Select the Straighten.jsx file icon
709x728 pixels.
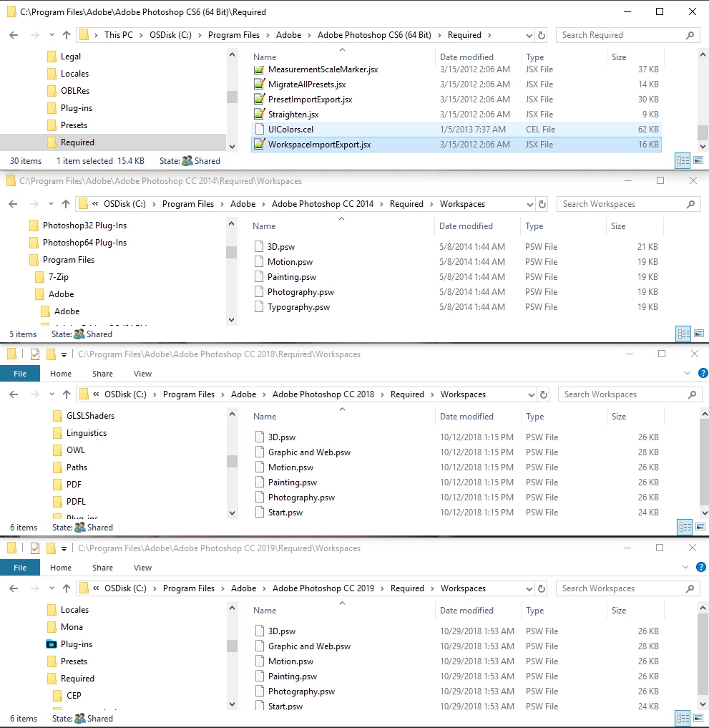tap(260, 115)
